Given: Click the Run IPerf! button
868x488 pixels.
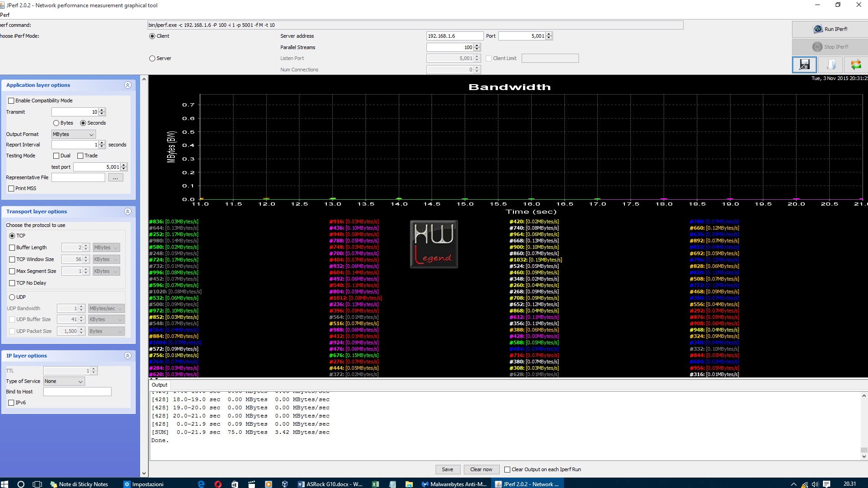Looking at the screenshot, I should pyautogui.click(x=830, y=29).
